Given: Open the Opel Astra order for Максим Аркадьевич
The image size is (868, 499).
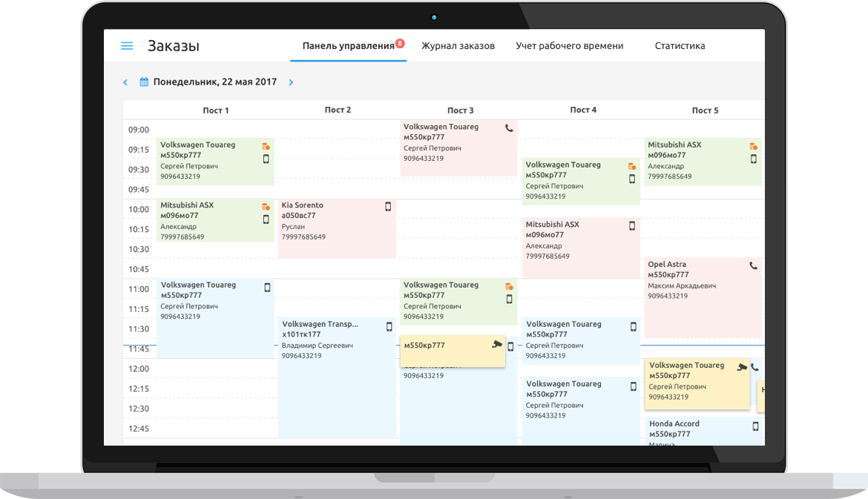Looking at the screenshot, I should (703, 297).
